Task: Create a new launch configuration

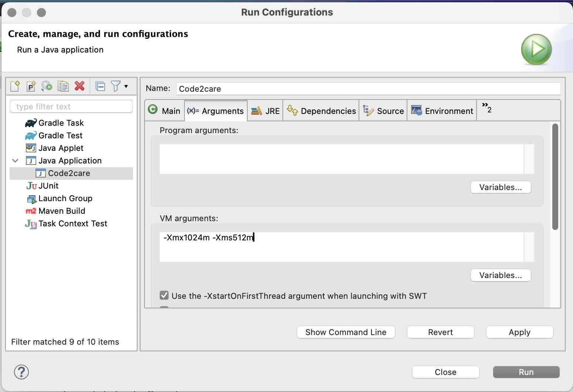Action: 15,86
